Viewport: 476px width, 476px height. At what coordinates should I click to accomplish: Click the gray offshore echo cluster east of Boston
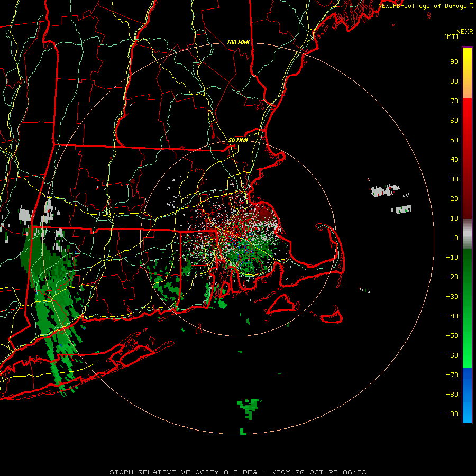click(385, 190)
